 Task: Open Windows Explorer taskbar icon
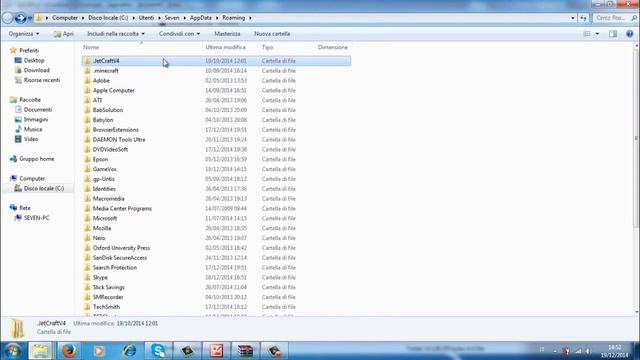[x=40, y=351]
